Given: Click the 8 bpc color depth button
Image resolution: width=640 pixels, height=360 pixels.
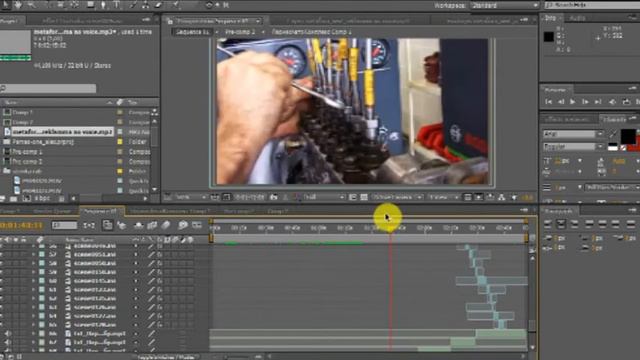Looking at the screenshot, I should (x=42, y=199).
